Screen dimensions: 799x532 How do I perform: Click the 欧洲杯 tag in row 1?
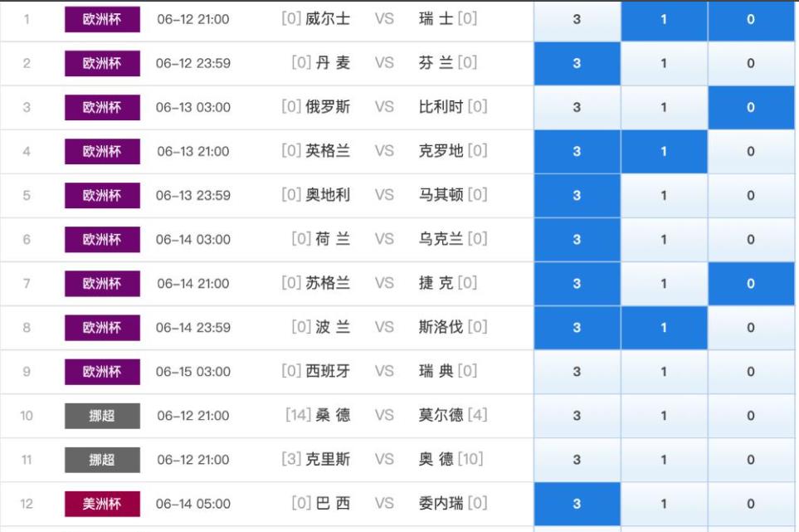click(x=102, y=19)
